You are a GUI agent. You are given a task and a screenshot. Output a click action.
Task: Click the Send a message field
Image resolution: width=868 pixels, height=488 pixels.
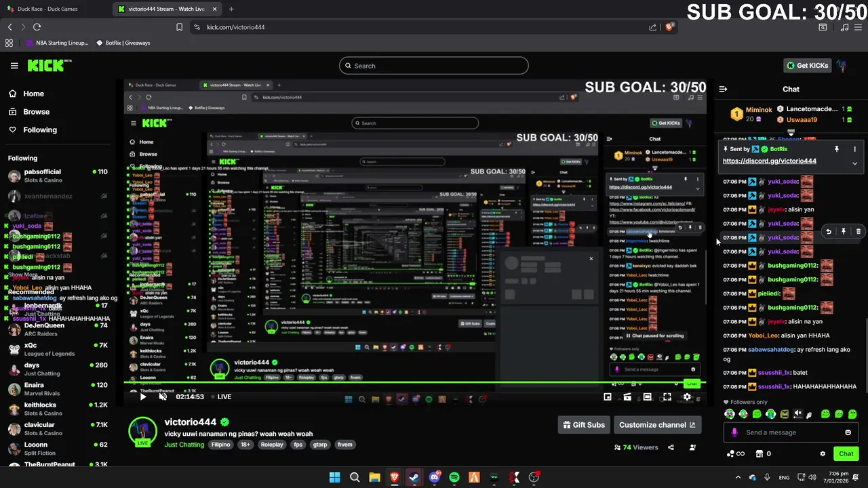tap(790, 432)
